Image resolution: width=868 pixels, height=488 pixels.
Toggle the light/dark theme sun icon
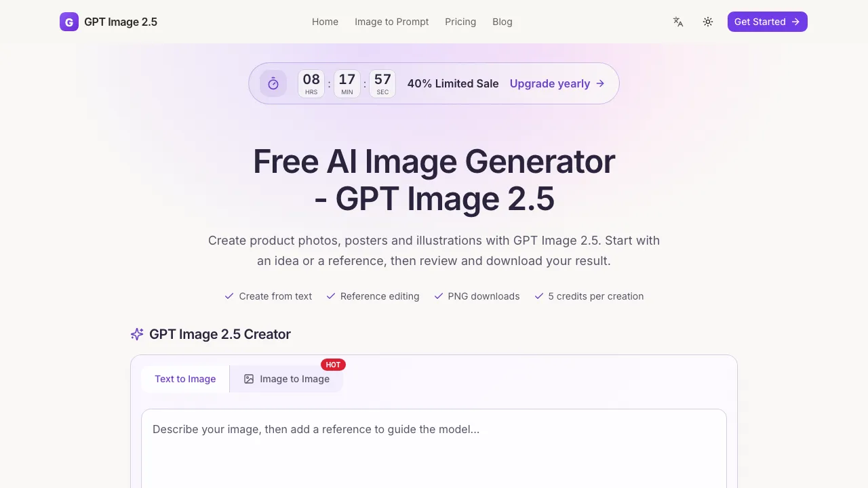coord(708,22)
